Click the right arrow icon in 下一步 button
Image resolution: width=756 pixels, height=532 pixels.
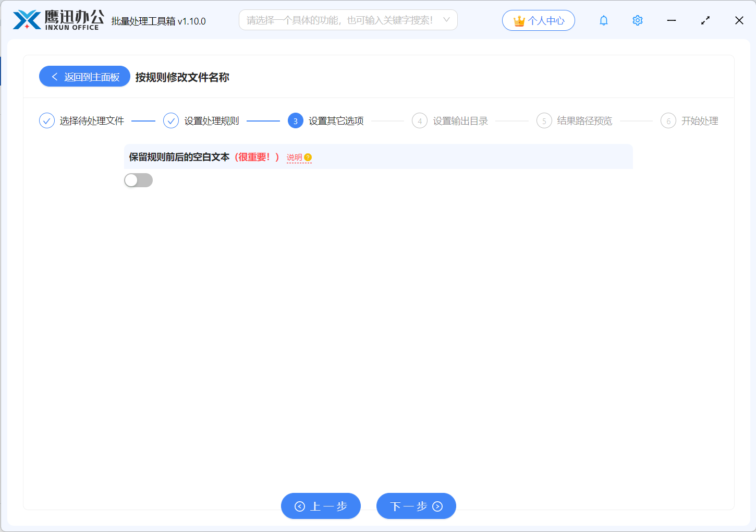tap(437, 506)
